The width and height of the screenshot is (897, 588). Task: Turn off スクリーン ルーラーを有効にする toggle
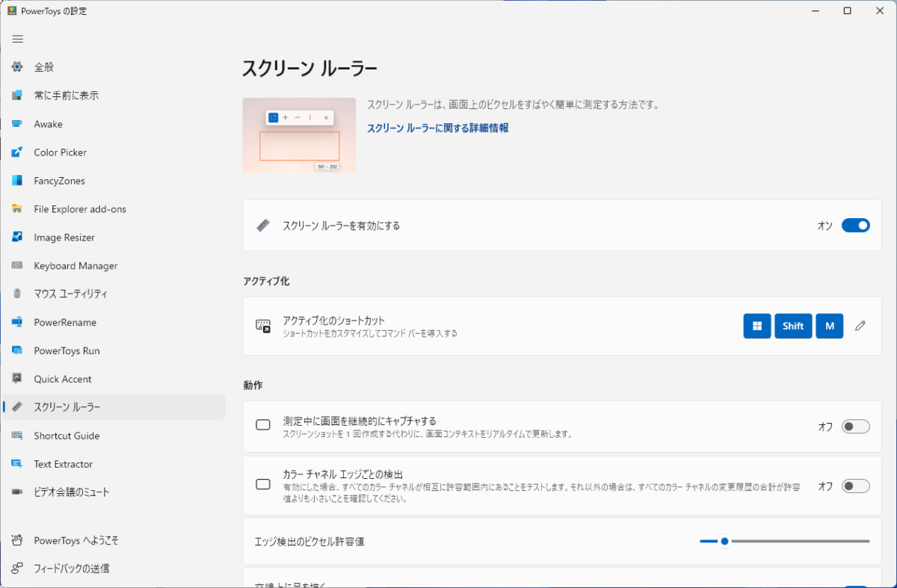click(x=856, y=226)
